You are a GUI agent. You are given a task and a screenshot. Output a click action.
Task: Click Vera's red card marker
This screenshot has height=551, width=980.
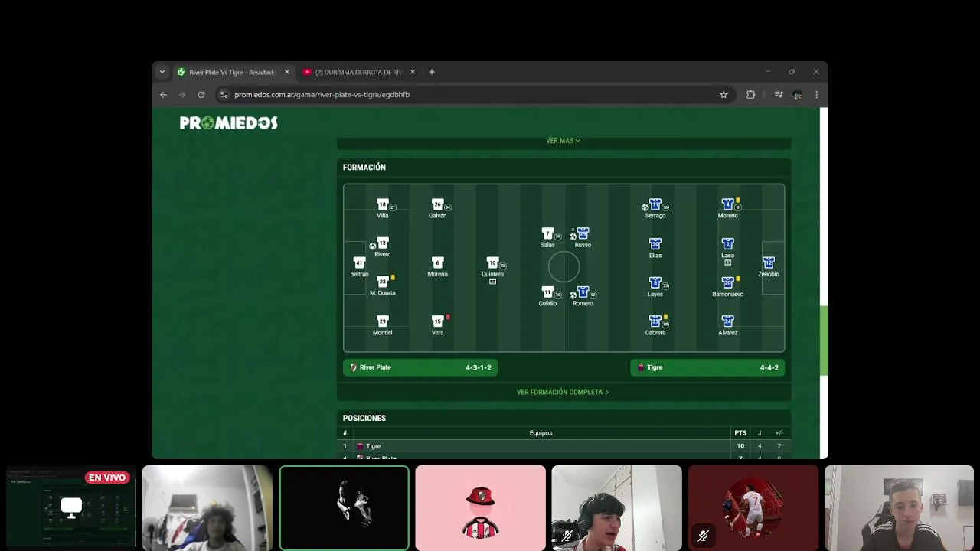pyautogui.click(x=448, y=317)
